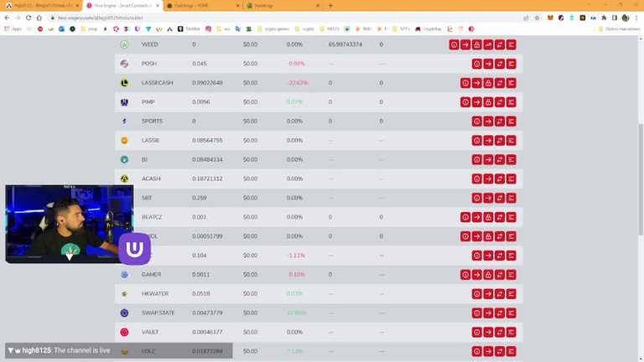Viewport: 644px width, 362px height.
Task: Open history for the WEED token
Action: coord(454,44)
